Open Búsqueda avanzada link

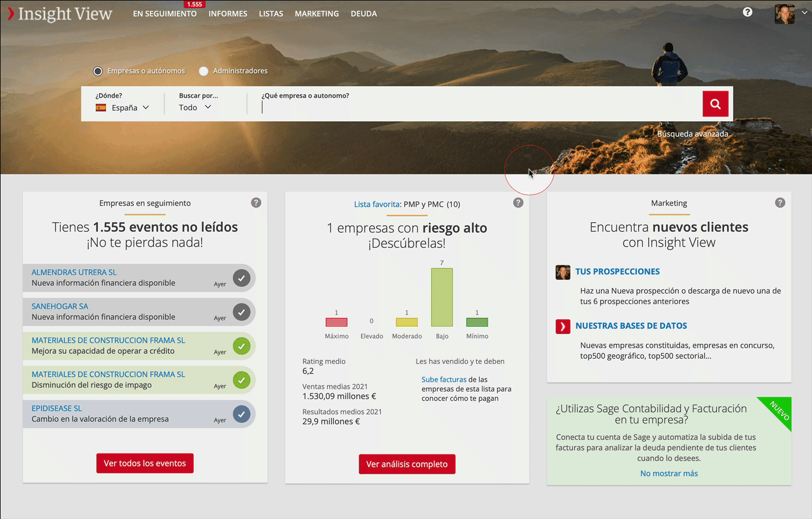(692, 134)
